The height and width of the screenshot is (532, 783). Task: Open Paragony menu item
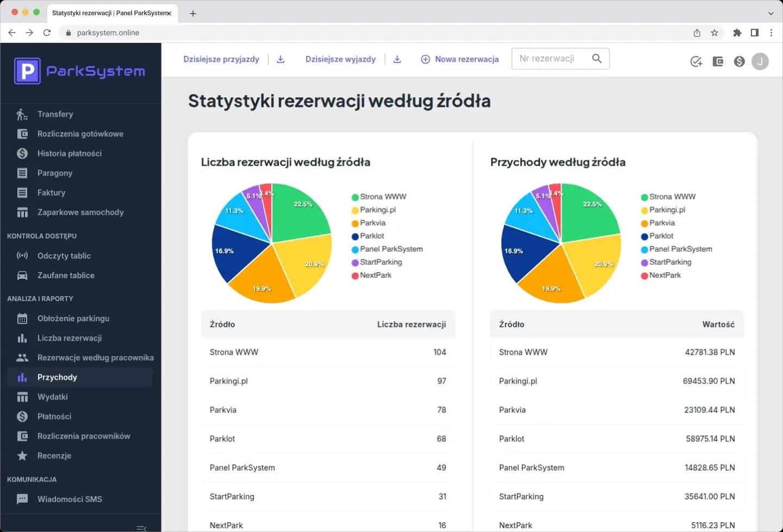pos(80,173)
